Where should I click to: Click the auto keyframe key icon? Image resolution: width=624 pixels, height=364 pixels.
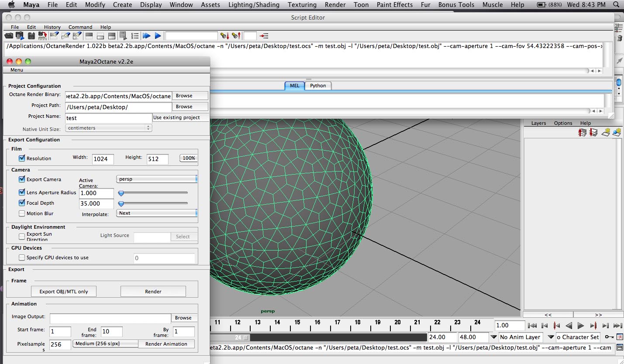click(609, 337)
